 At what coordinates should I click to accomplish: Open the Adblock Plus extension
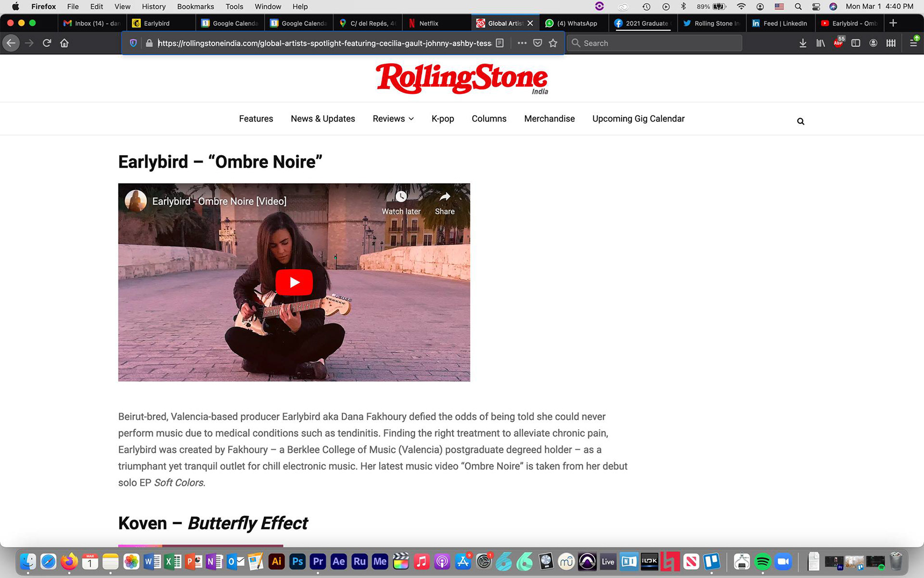pos(838,42)
